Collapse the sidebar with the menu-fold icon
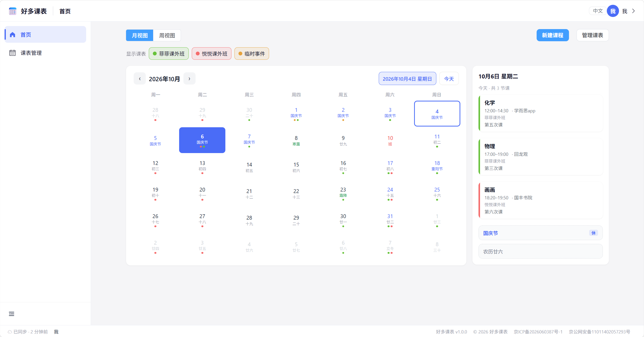 coord(12,314)
